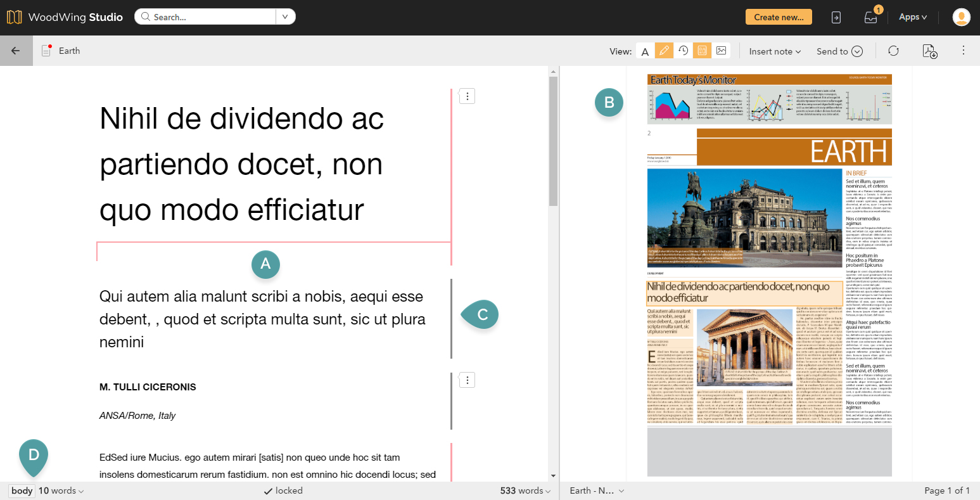
Task: Open the Send to dropdown
Action: [x=840, y=51]
